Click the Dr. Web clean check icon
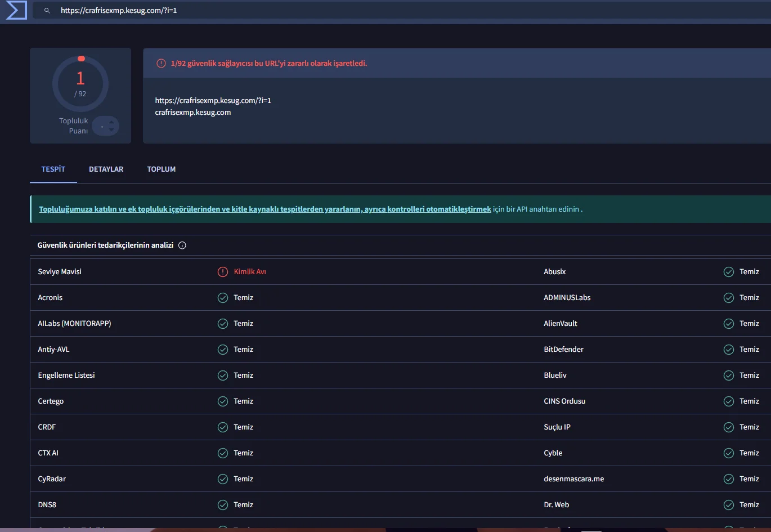The width and height of the screenshot is (771, 532). 729,505
